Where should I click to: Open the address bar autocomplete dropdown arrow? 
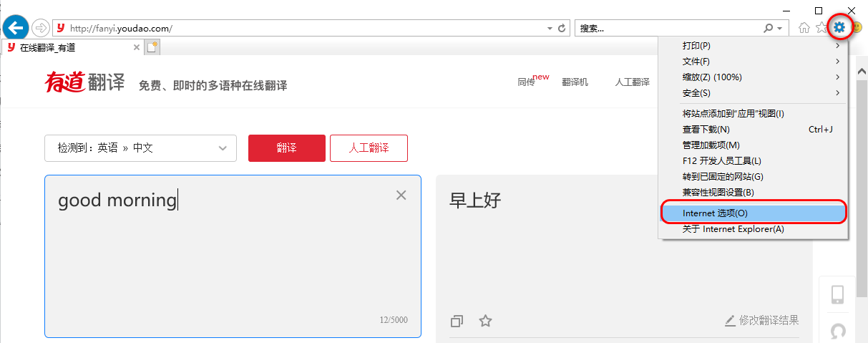[550, 29]
